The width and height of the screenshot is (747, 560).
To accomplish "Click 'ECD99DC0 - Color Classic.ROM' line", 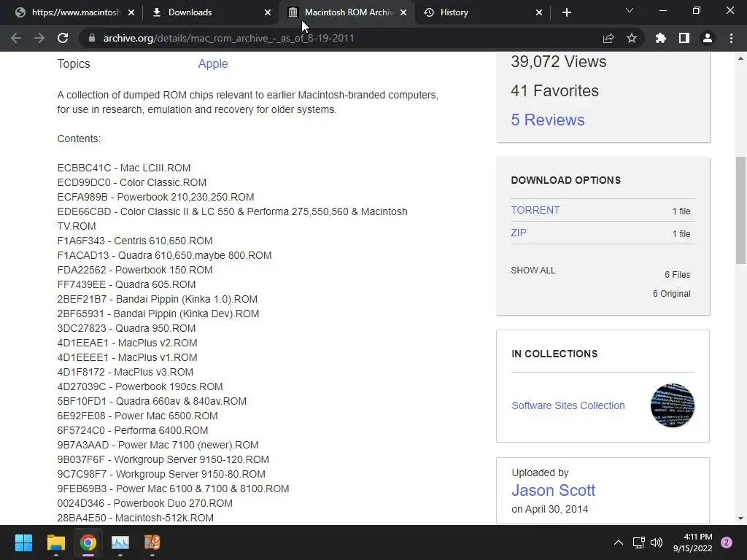I will click(x=132, y=182).
